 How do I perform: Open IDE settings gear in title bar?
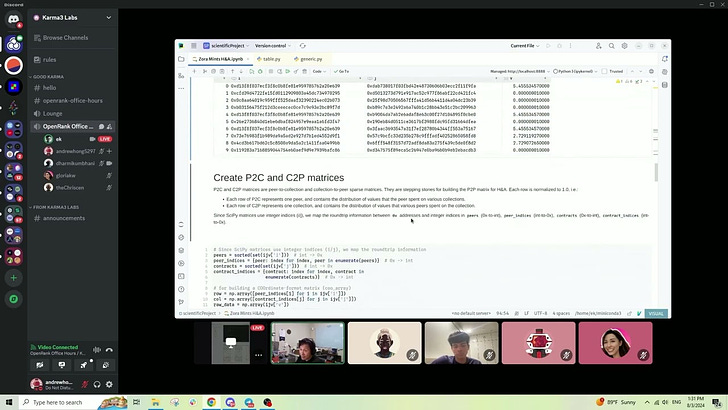624,46
